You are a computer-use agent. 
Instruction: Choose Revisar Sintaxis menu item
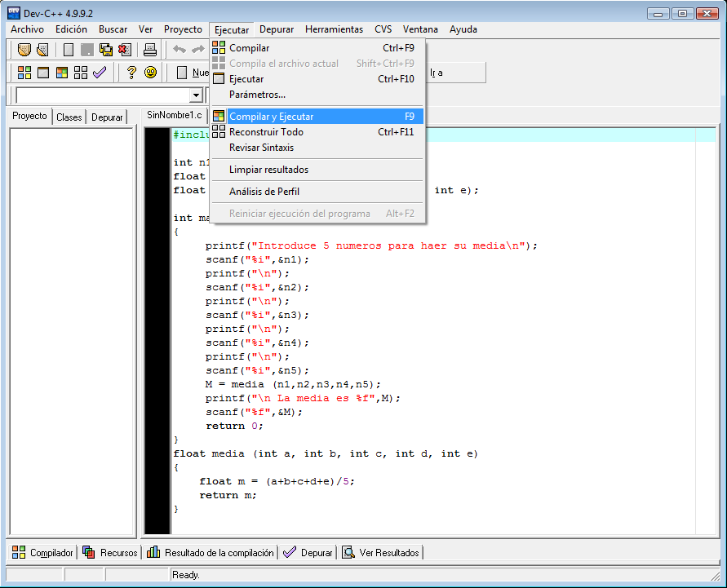click(x=317, y=148)
